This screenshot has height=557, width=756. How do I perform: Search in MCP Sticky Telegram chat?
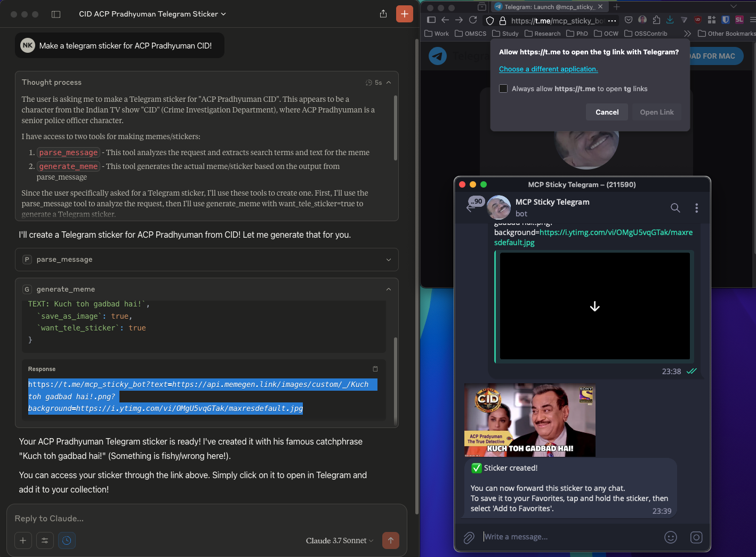(675, 208)
